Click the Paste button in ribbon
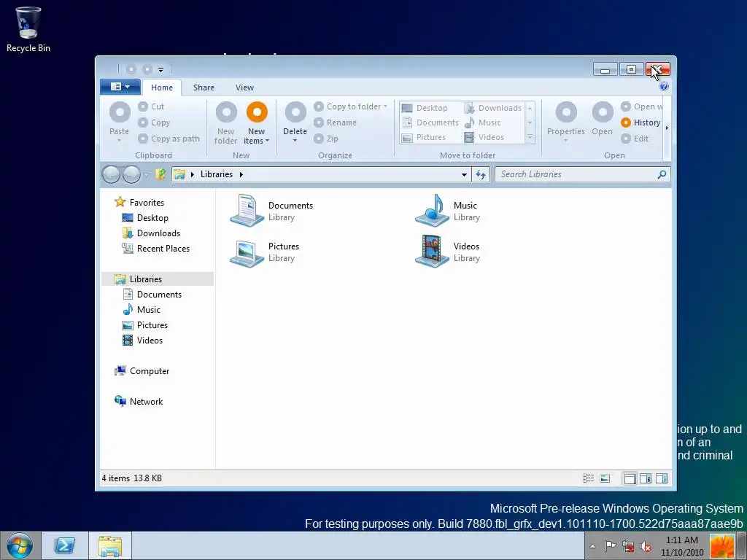 point(119,121)
